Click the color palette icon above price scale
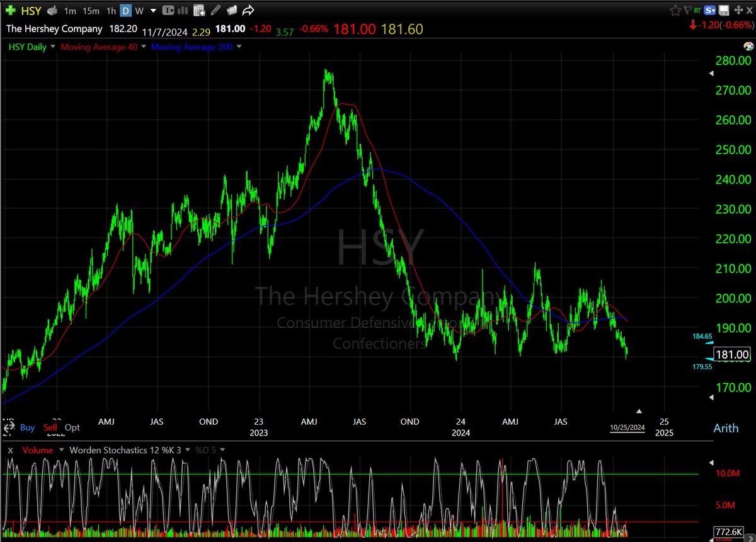The image size is (756, 542). pyautogui.click(x=748, y=46)
